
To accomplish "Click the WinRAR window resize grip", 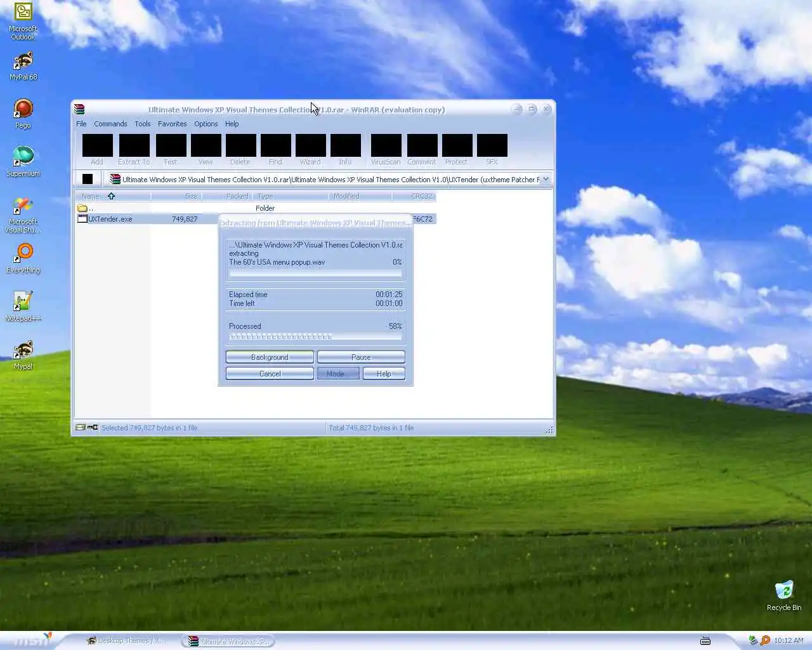I will click(549, 430).
